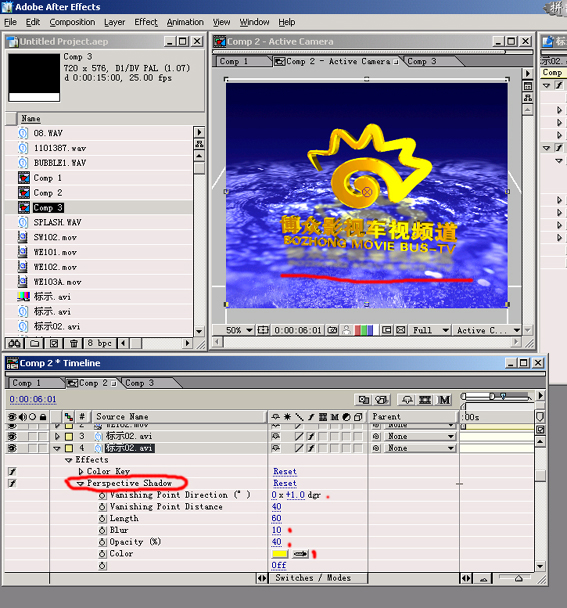Click the yellow shadow Color swatch
567x608 pixels.
[x=280, y=554]
